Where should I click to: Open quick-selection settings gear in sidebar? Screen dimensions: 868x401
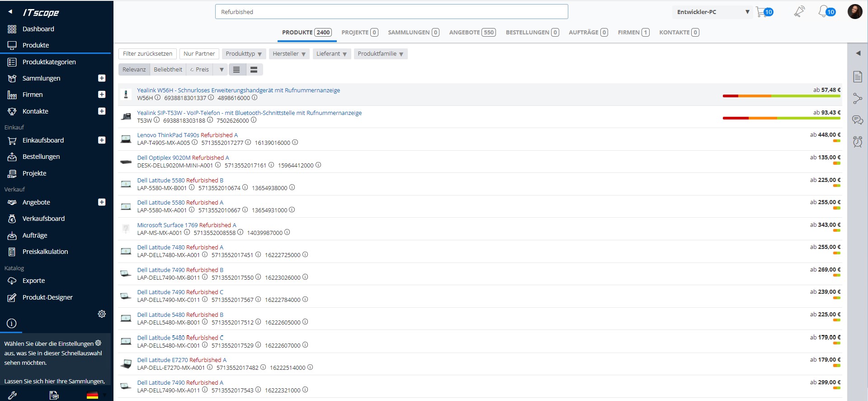tap(102, 314)
